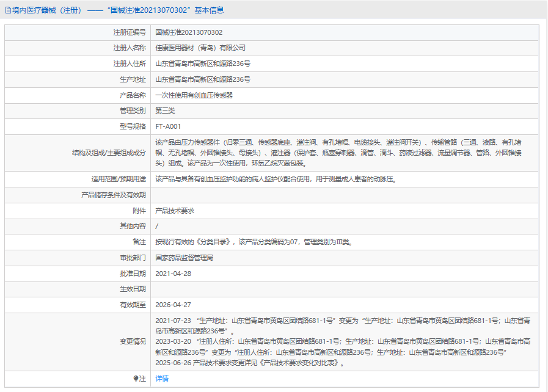The image size is (548, 392).
Task: Click the 适用范围/预期用途 description text
Action: pos(276,179)
